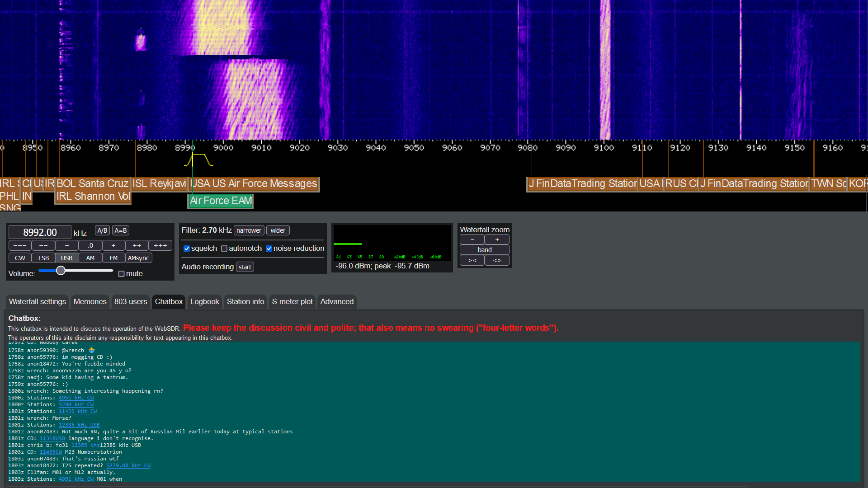Click the frequency input field showing 8992.00
The width and height of the screenshot is (868, 488).
pos(40,232)
